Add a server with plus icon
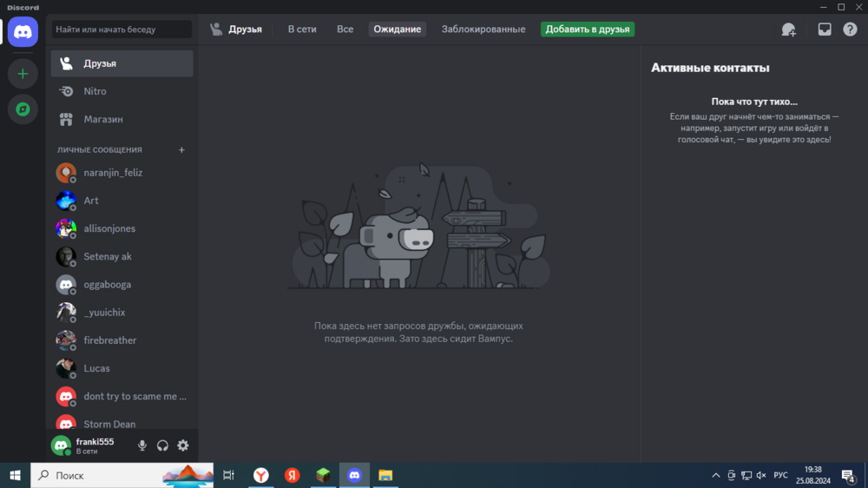868x488 pixels. 23,74
